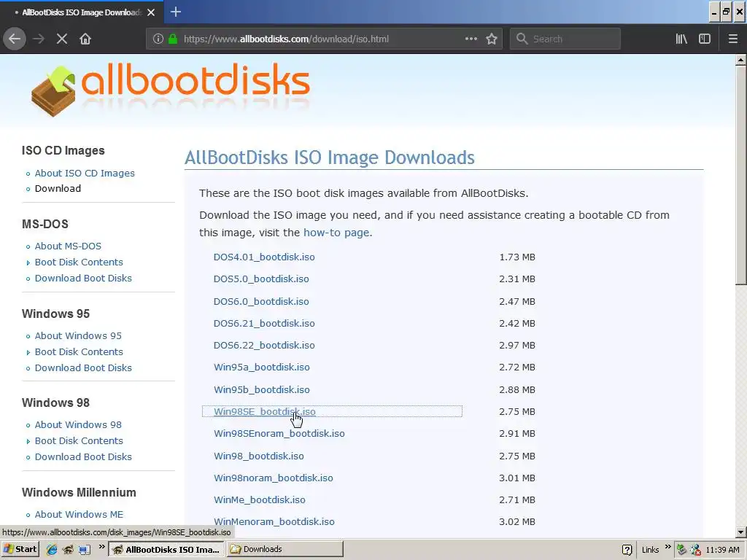Toggle the sidebars icon
This screenshot has width=747, height=560.
click(705, 39)
